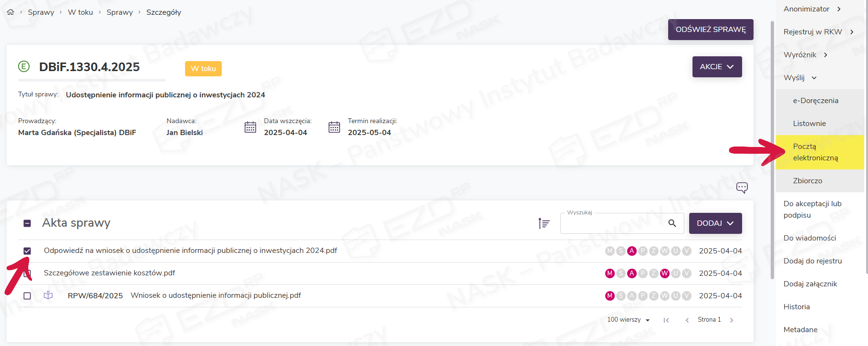Viewport: 868px width, 346px height.
Task: Toggle the Akta sprawy select-all checkbox
Action: click(x=27, y=223)
